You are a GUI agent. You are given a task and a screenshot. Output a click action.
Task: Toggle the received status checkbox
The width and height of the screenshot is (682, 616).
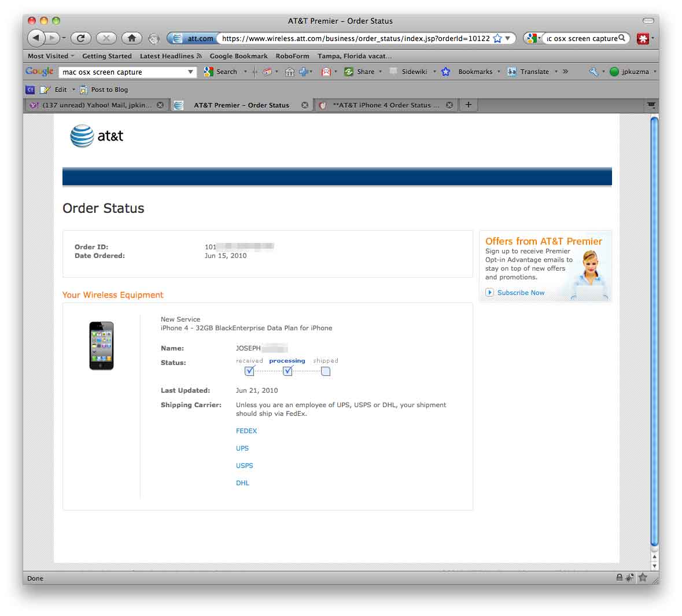click(249, 371)
